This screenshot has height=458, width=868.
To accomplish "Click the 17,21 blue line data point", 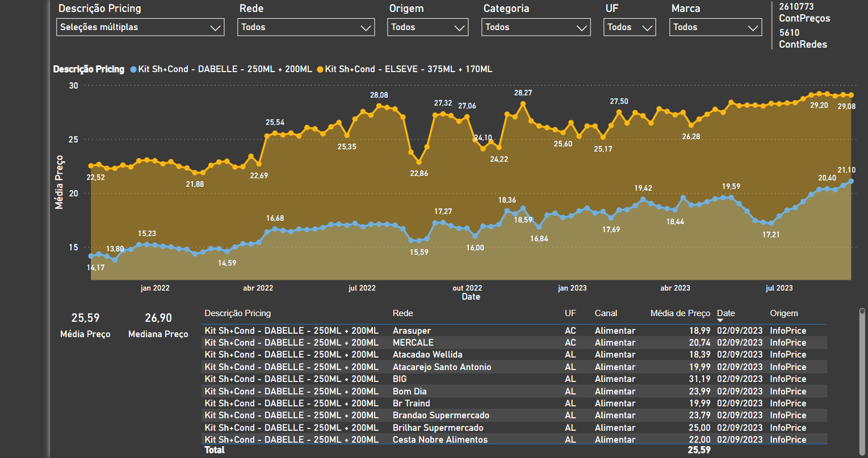I will pyautogui.click(x=771, y=223).
